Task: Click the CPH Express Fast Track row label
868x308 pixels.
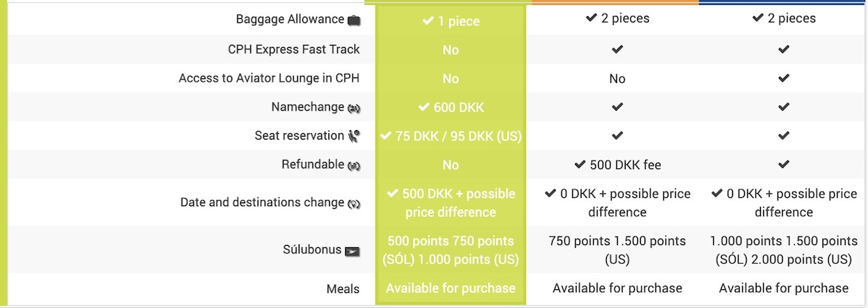Action: (294, 49)
